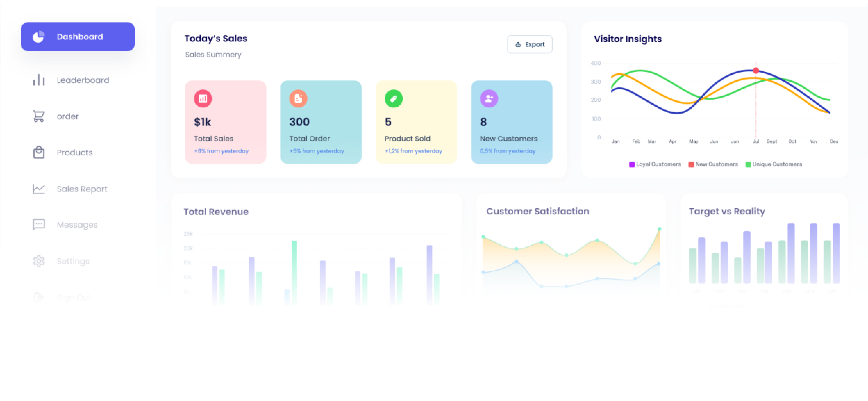Select the $1k Total Sales value

click(x=203, y=122)
